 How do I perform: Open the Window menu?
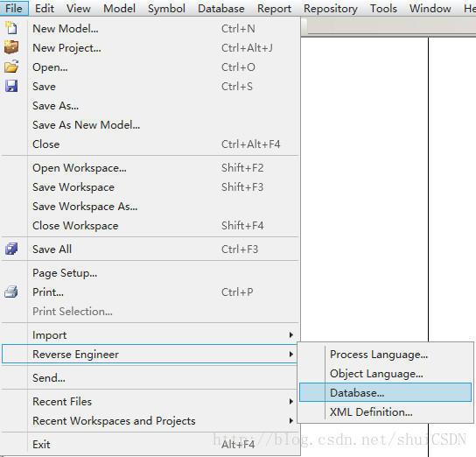click(x=430, y=8)
